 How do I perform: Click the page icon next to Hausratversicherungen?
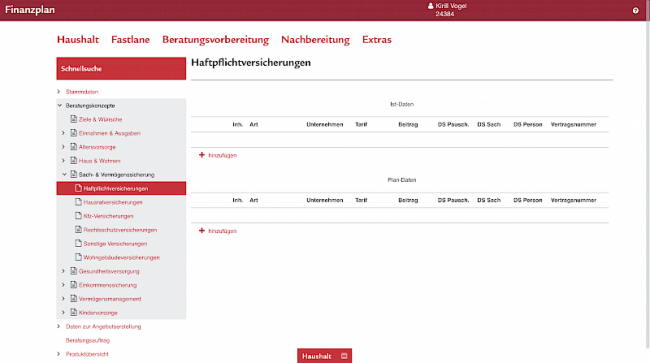(x=78, y=202)
